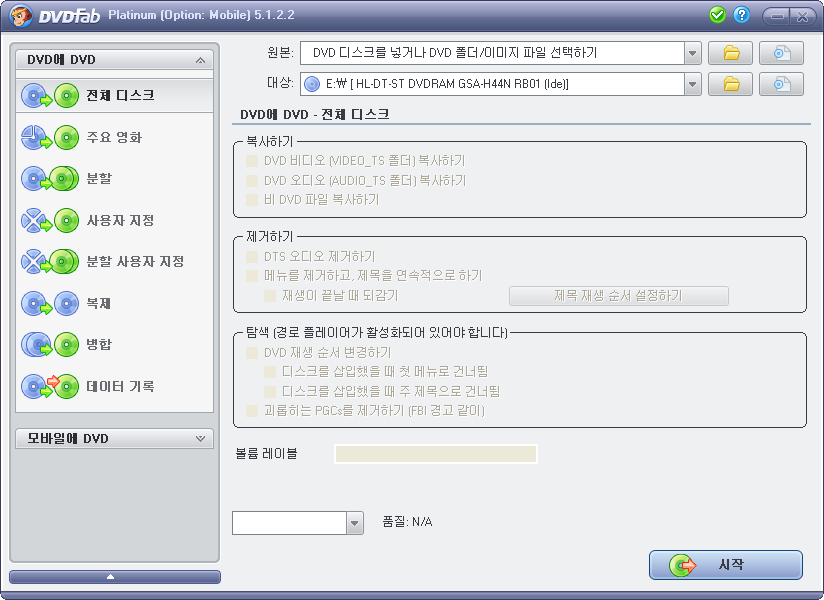Click the 제거하기 group title

tap(270, 237)
